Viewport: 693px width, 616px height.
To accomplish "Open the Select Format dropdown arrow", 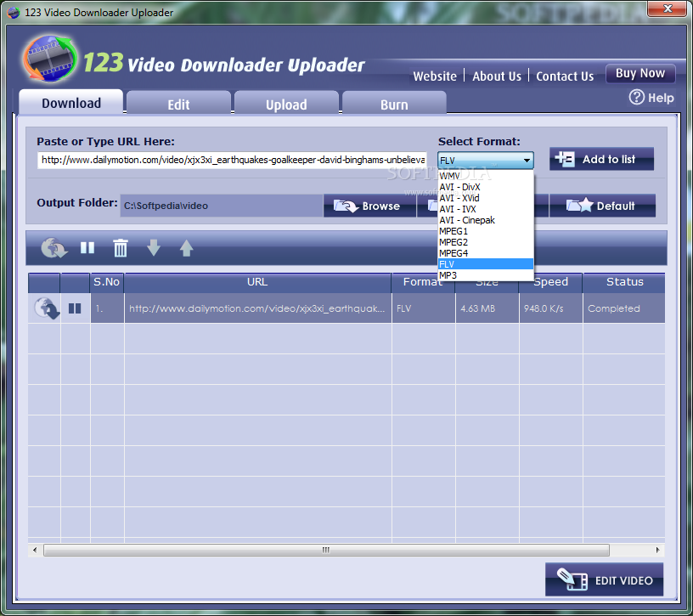I will [527, 160].
